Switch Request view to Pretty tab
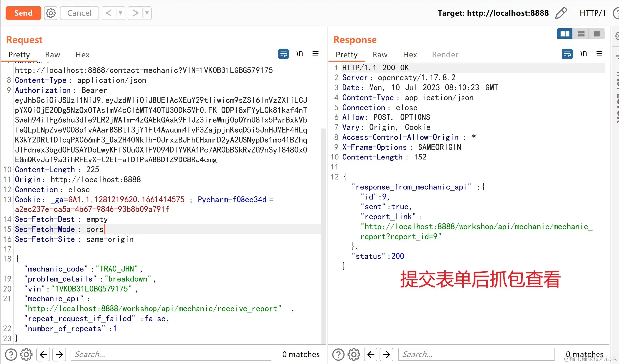This screenshot has height=364, width=619. 19,55
